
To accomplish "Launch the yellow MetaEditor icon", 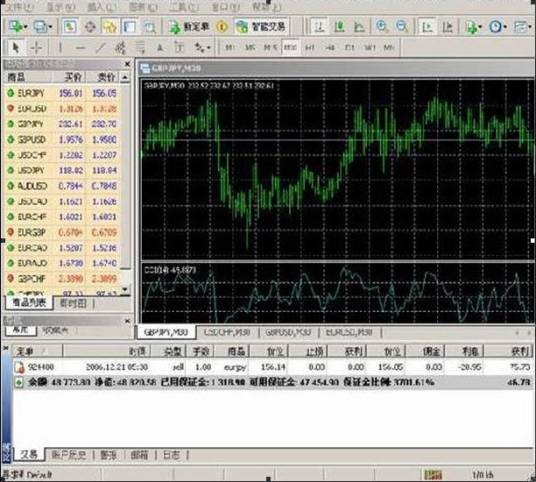I will pos(222,27).
